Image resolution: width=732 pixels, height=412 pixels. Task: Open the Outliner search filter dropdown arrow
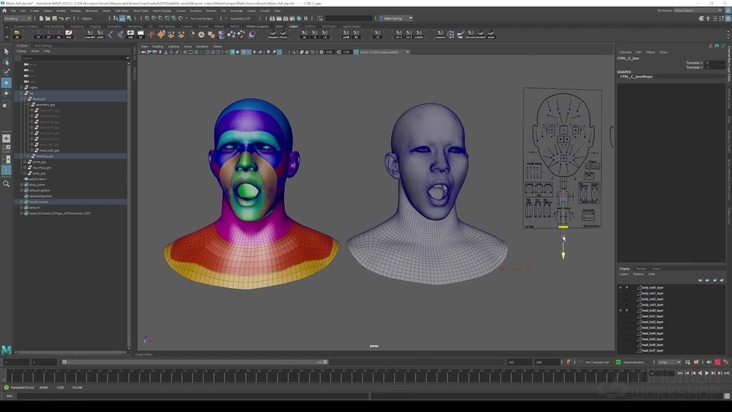pyautogui.click(x=127, y=58)
